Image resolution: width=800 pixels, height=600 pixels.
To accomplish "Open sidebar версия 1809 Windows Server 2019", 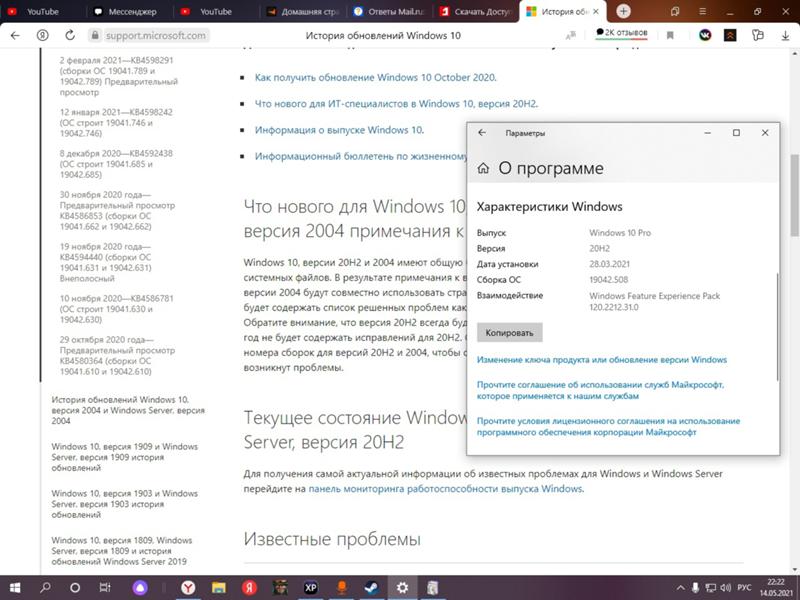I will [121, 551].
